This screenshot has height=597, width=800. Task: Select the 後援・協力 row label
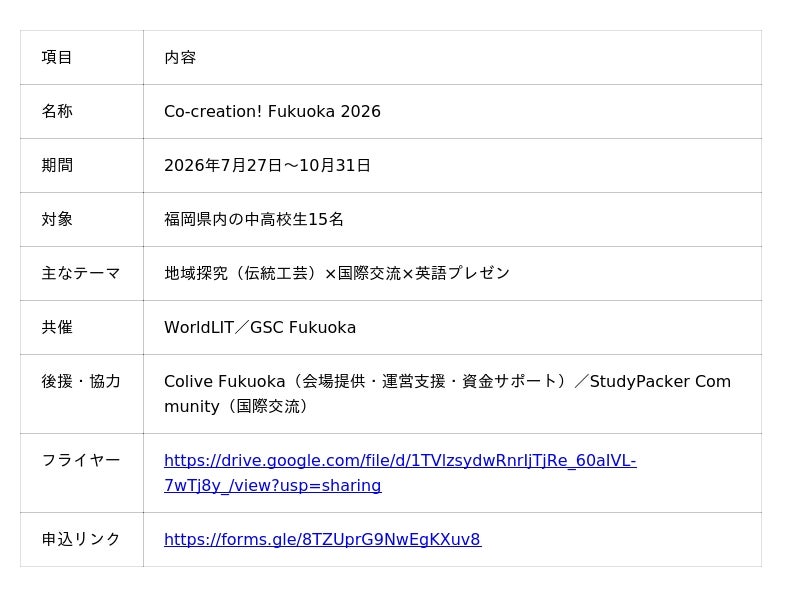[81, 381]
